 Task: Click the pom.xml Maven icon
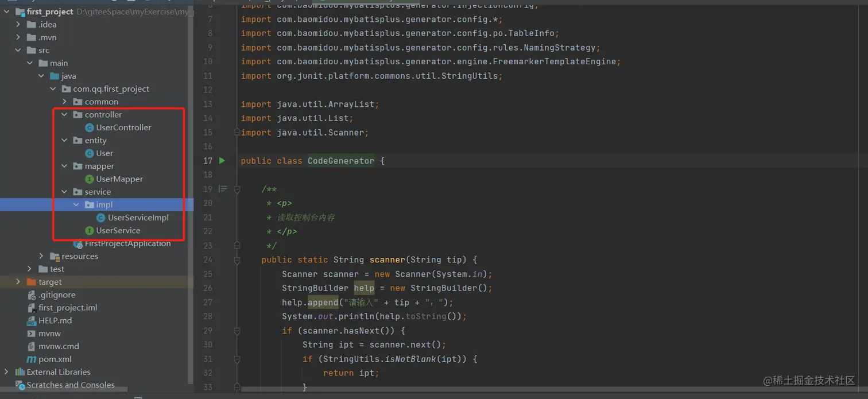pos(32,359)
